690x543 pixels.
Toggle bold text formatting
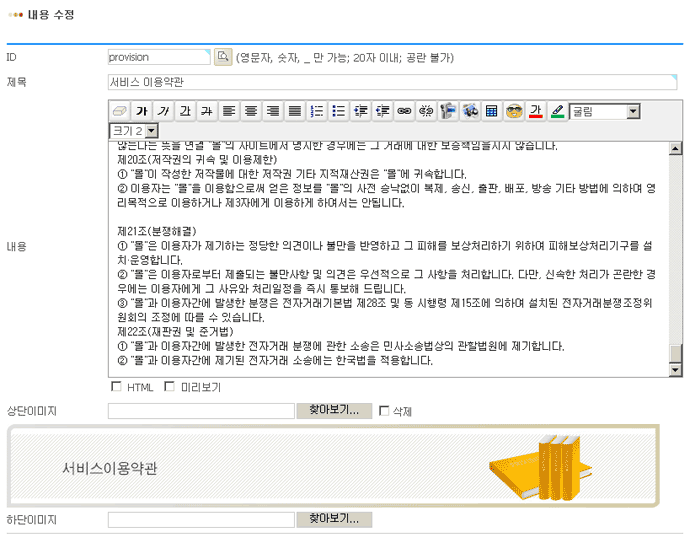pyautogui.click(x=141, y=110)
